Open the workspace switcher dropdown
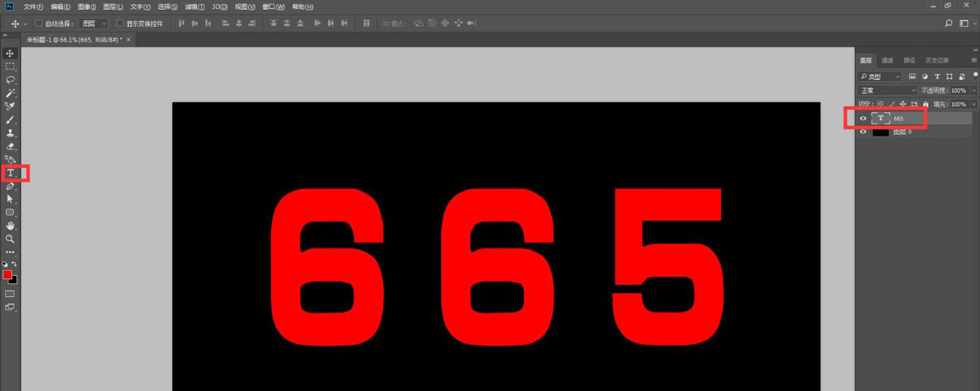Viewport: 980px width, 391px height. [967, 24]
